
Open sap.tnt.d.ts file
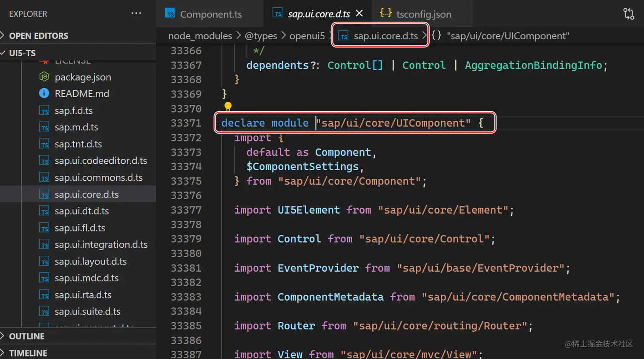tap(78, 144)
